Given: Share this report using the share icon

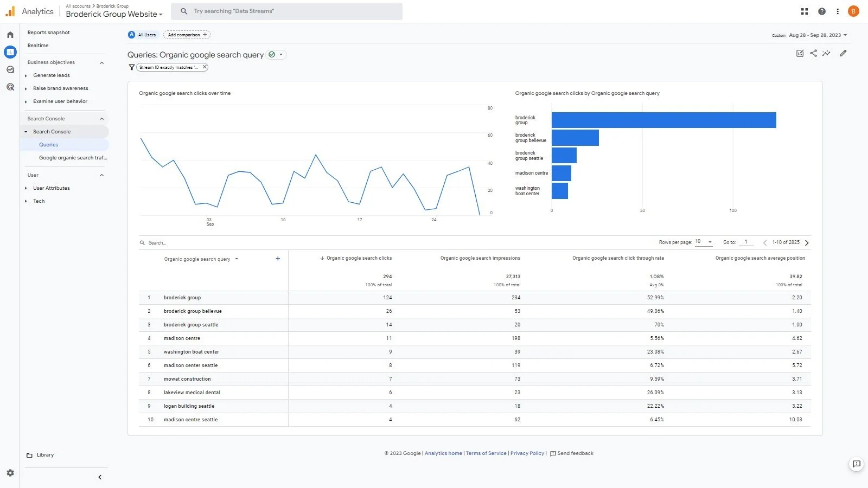Looking at the screenshot, I should pyautogui.click(x=813, y=53).
